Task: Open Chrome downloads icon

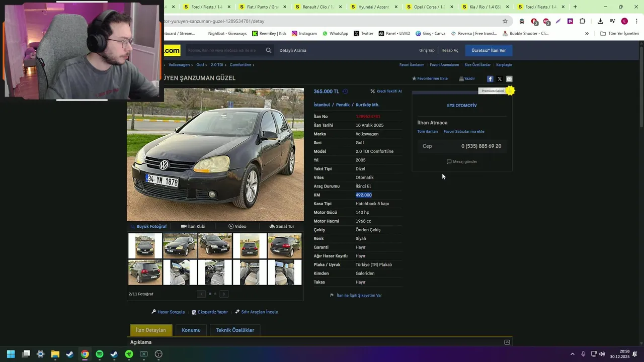Action: pos(600,21)
